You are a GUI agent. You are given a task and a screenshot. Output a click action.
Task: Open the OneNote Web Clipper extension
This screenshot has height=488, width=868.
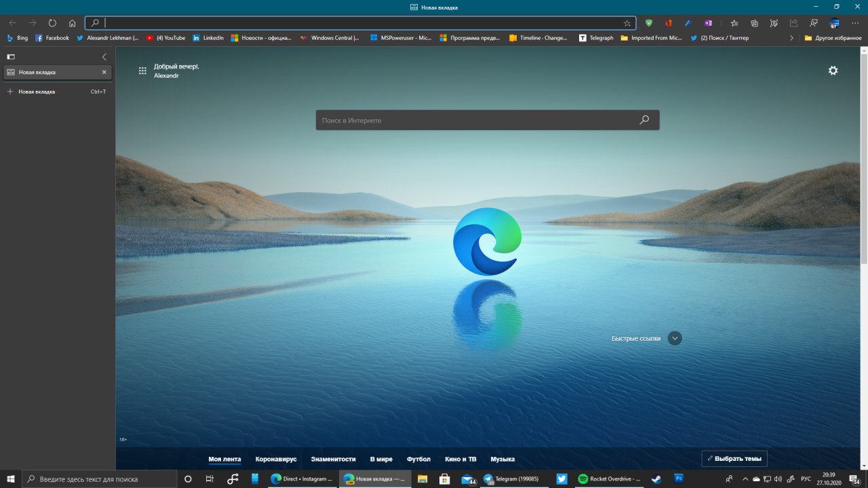click(708, 22)
